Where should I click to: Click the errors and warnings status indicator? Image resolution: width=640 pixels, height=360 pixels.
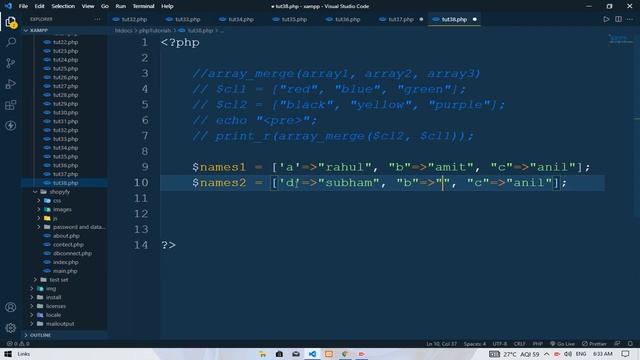[18, 344]
